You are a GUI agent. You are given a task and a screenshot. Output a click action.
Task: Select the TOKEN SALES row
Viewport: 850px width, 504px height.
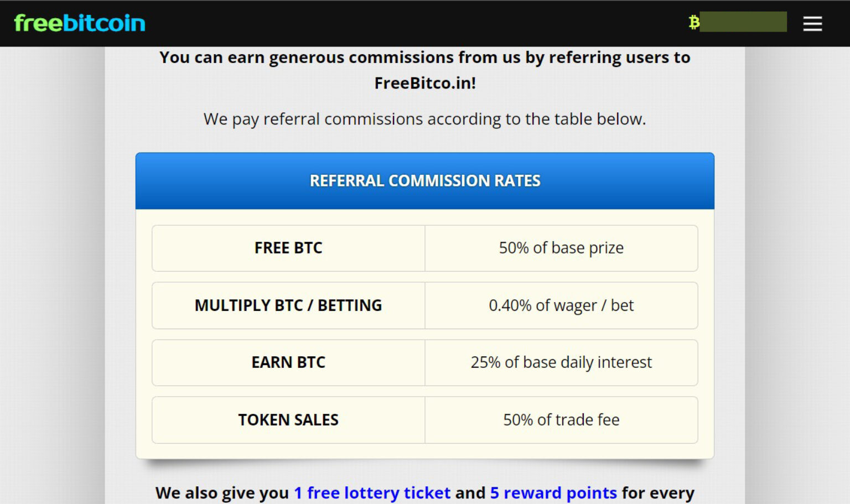pos(288,419)
